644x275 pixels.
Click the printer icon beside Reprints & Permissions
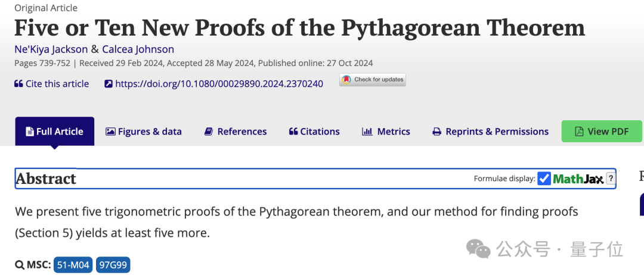[x=437, y=132]
